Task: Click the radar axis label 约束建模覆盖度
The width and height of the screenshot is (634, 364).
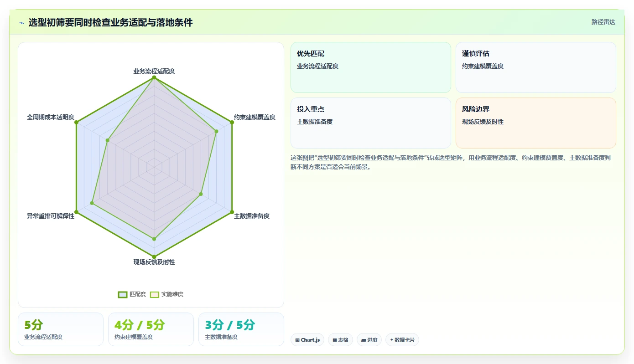Action: (255, 117)
